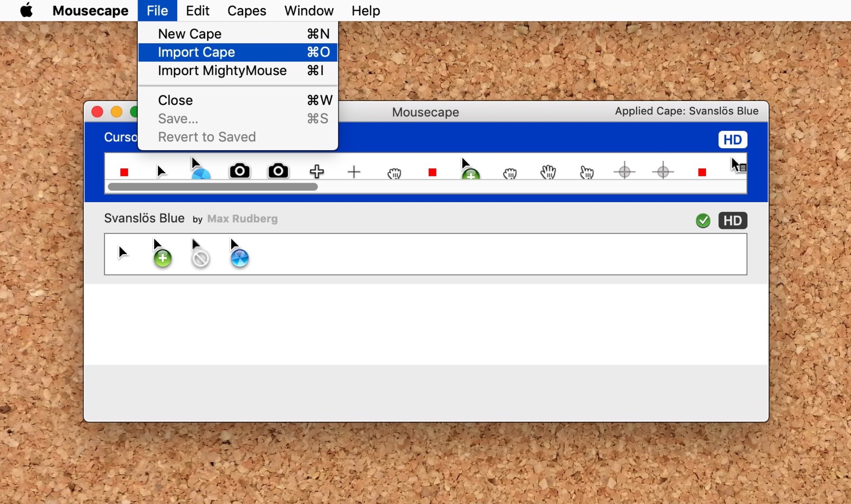The image size is (851, 504).
Task: Open the Edit menu
Action: [198, 11]
